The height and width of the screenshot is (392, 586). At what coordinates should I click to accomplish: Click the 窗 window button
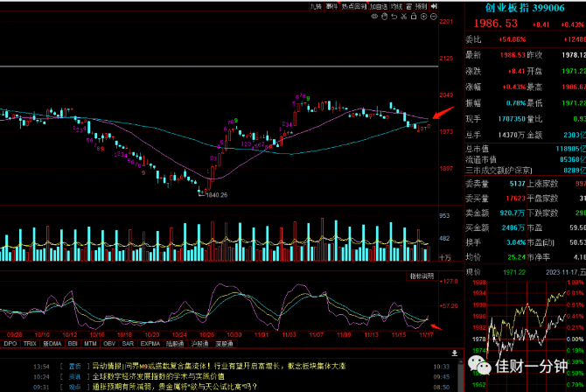[408, 6]
